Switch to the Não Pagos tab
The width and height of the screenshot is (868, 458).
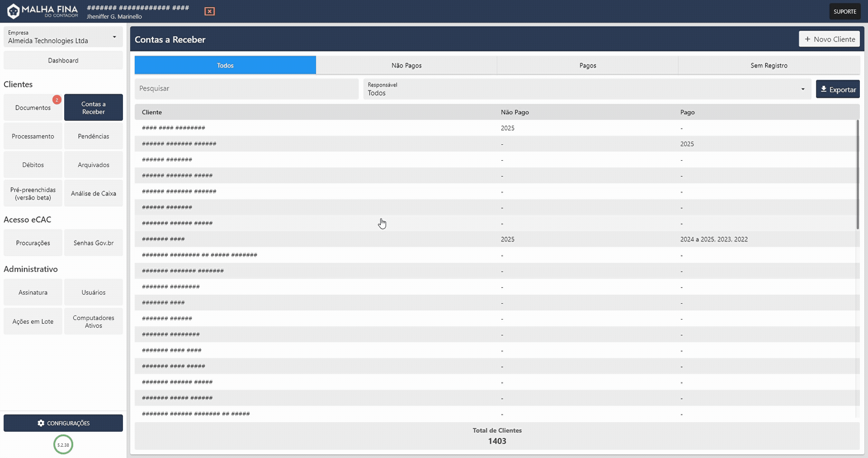406,65
